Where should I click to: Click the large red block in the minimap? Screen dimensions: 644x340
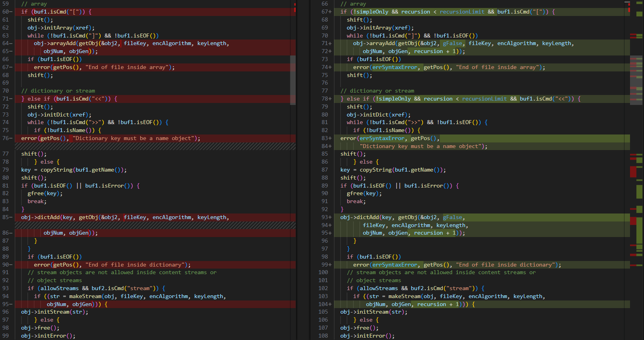(633, 172)
